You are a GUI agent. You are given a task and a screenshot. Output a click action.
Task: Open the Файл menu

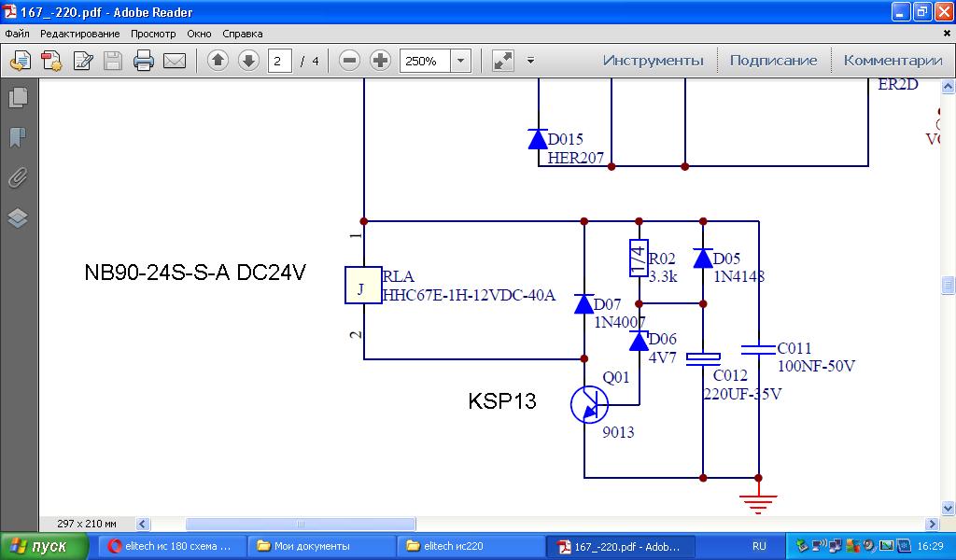point(17,34)
